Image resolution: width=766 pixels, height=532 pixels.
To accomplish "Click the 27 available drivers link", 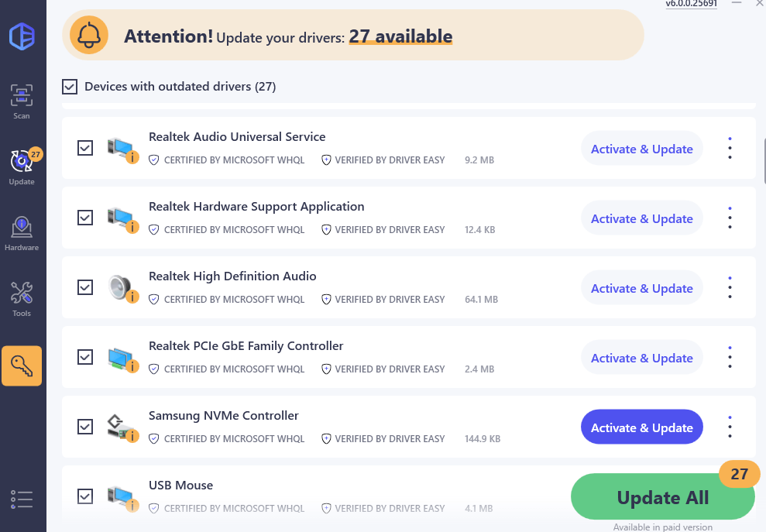I will click(x=400, y=36).
